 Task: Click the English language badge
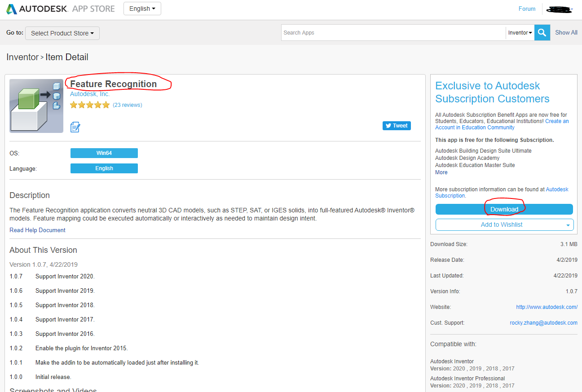point(104,168)
